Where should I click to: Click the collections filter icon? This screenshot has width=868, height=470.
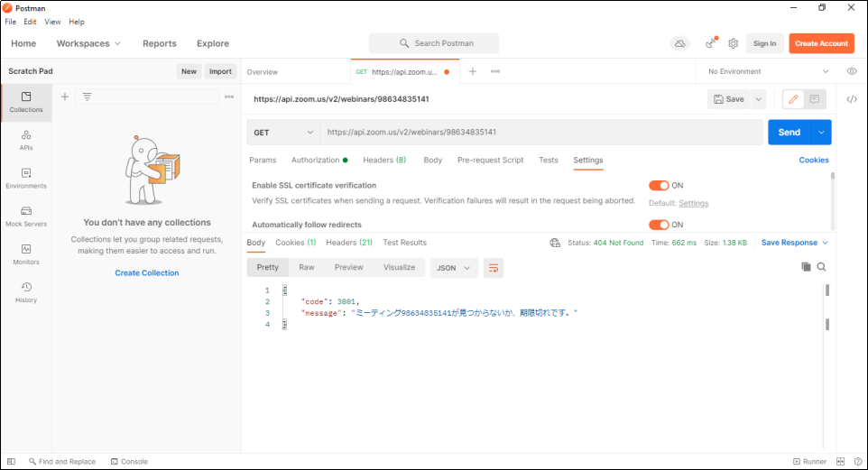pyautogui.click(x=87, y=97)
